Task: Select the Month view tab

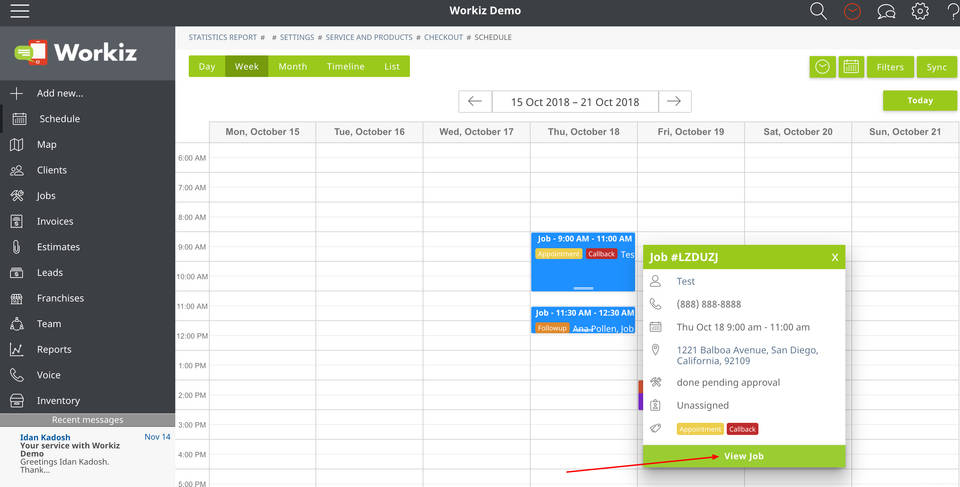Action: click(292, 67)
